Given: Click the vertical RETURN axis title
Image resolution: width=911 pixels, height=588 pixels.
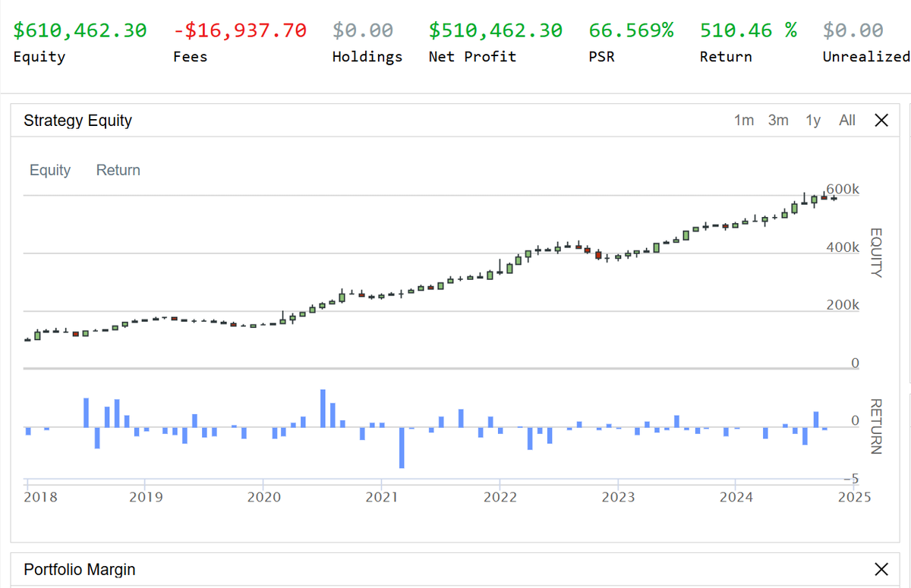Looking at the screenshot, I should pos(875,426).
